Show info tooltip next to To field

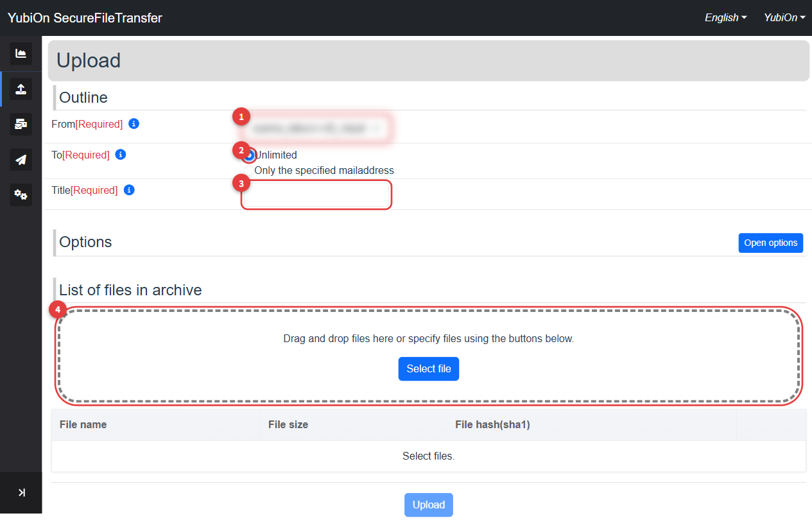121,154
